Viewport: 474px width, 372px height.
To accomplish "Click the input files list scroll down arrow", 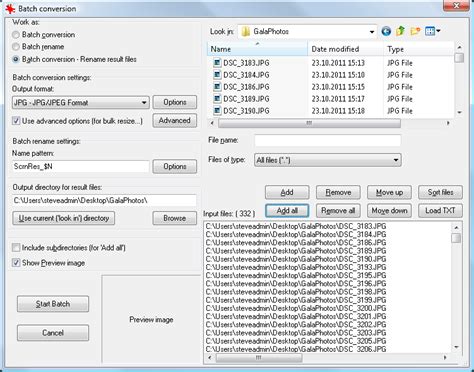I will pyautogui.click(x=456, y=347).
